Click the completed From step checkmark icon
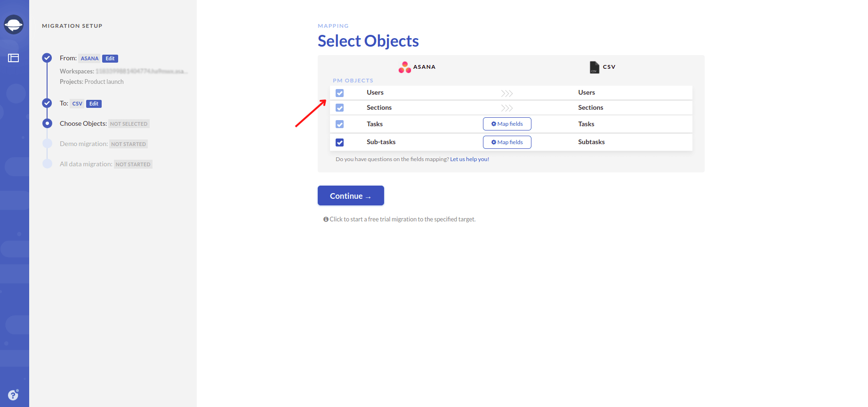Image resolution: width=868 pixels, height=407 pixels. tap(47, 58)
